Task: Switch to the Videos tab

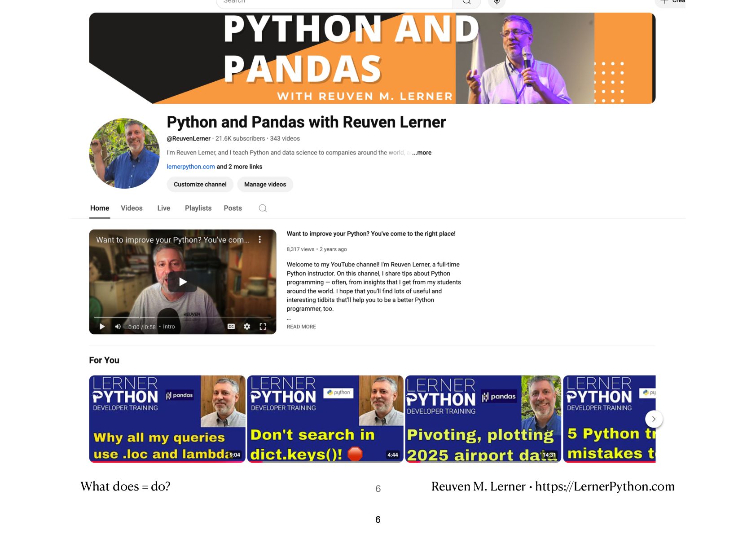Action: [132, 208]
